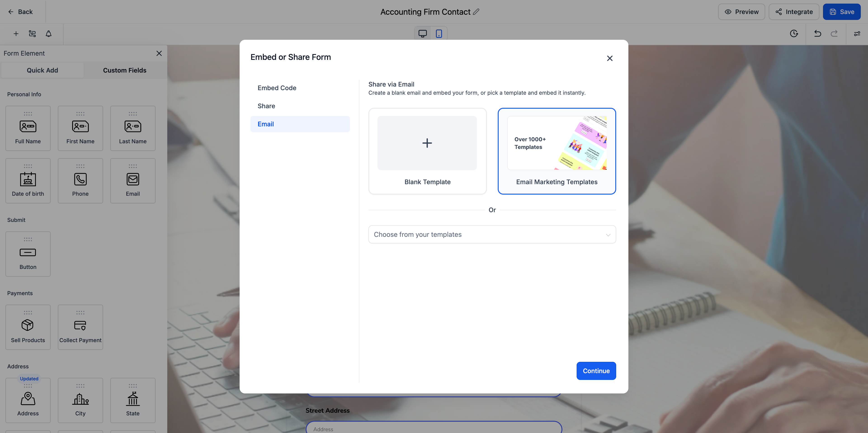Add the Collect Payment element
This screenshot has width=868, height=433.
80,327
